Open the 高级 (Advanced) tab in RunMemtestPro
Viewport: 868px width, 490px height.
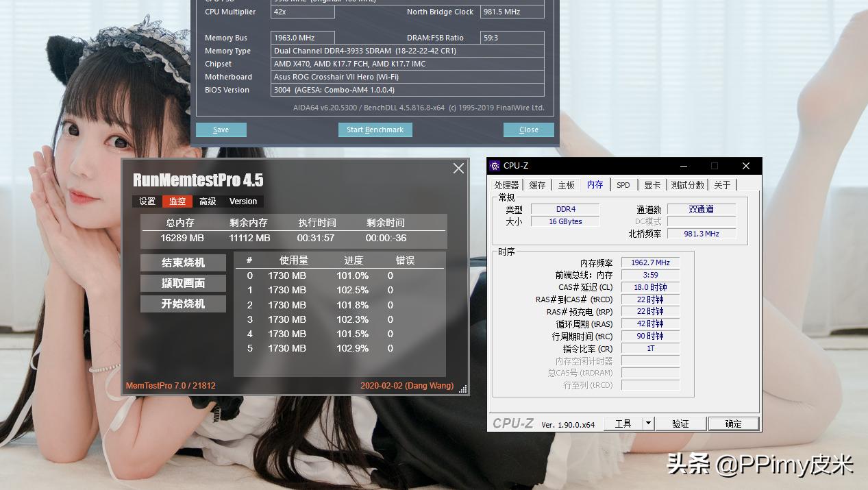(x=209, y=201)
